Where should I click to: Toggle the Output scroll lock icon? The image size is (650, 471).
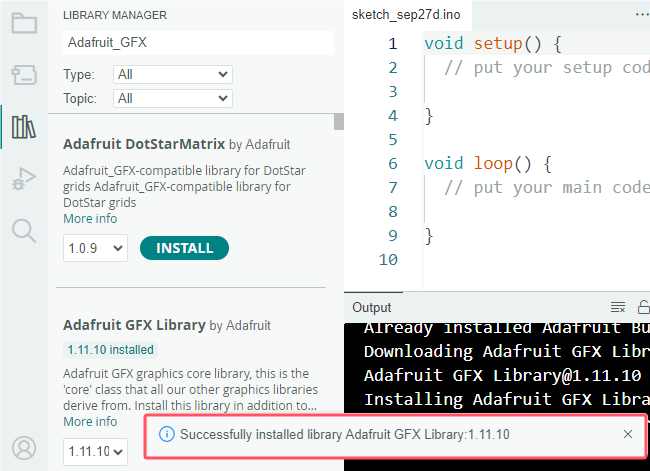(x=643, y=307)
